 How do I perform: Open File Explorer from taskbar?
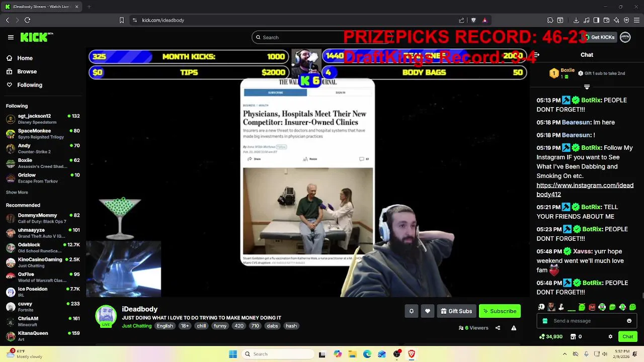352,354
